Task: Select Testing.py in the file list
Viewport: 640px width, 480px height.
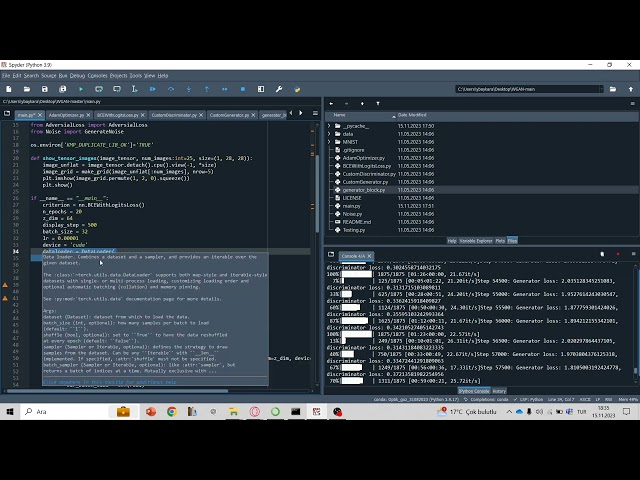Action: pos(353,230)
